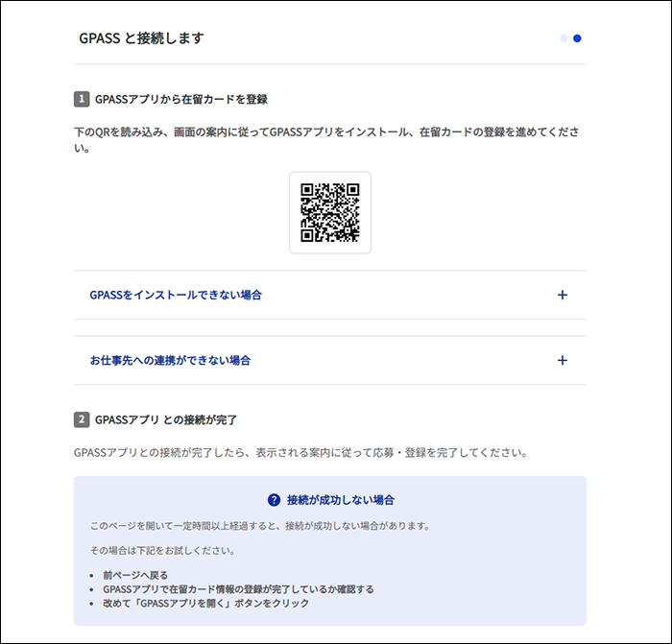The height and width of the screenshot is (644, 672).
Task: Expand 'お仕事先への連携ができない場合' plus icon
Action: pyautogui.click(x=562, y=360)
